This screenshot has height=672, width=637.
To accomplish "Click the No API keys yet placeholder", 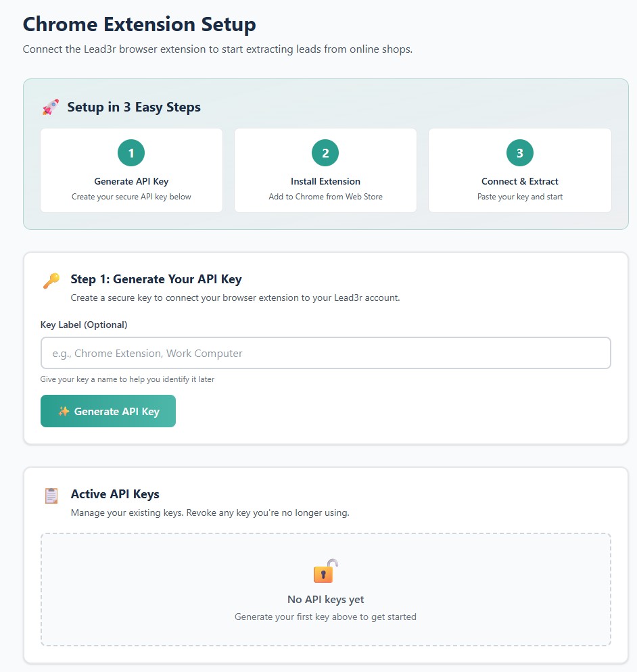I will pos(325,600).
